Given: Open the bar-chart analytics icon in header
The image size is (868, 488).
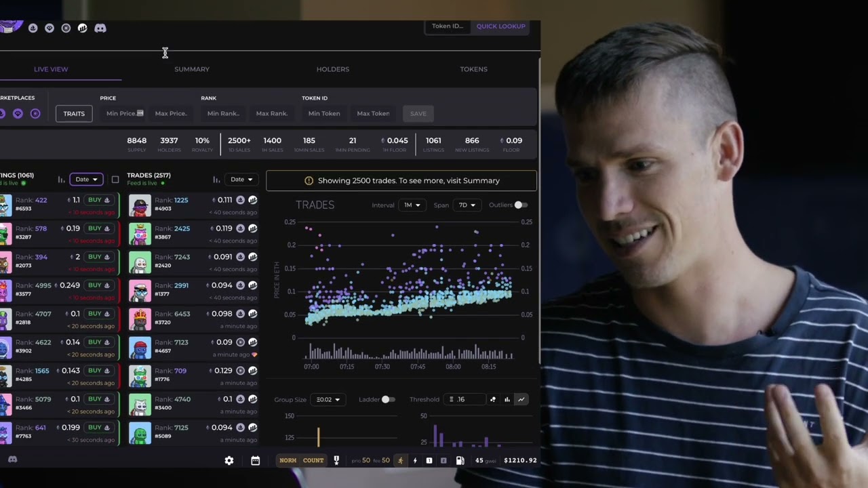Looking at the screenshot, I should (82, 28).
